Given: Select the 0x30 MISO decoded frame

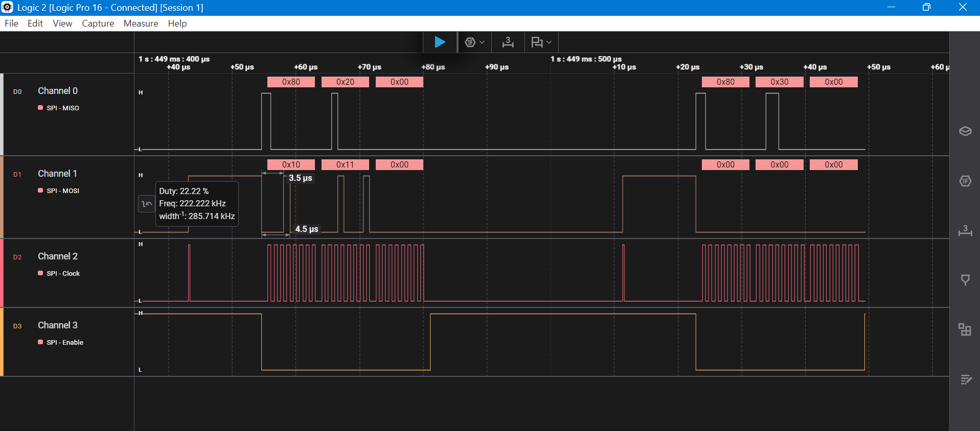Looking at the screenshot, I should pos(780,82).
